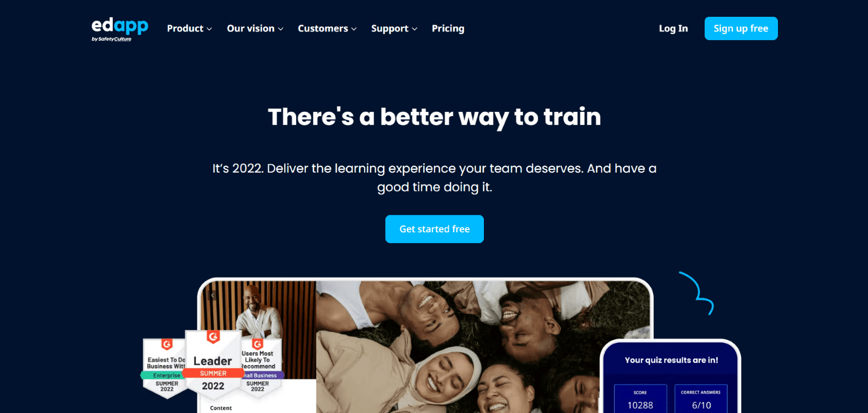The width and height of the screenshot is (868, 413).
Task: Select the Product menu label
Action: pyautogui.click(x=185, y=28)
